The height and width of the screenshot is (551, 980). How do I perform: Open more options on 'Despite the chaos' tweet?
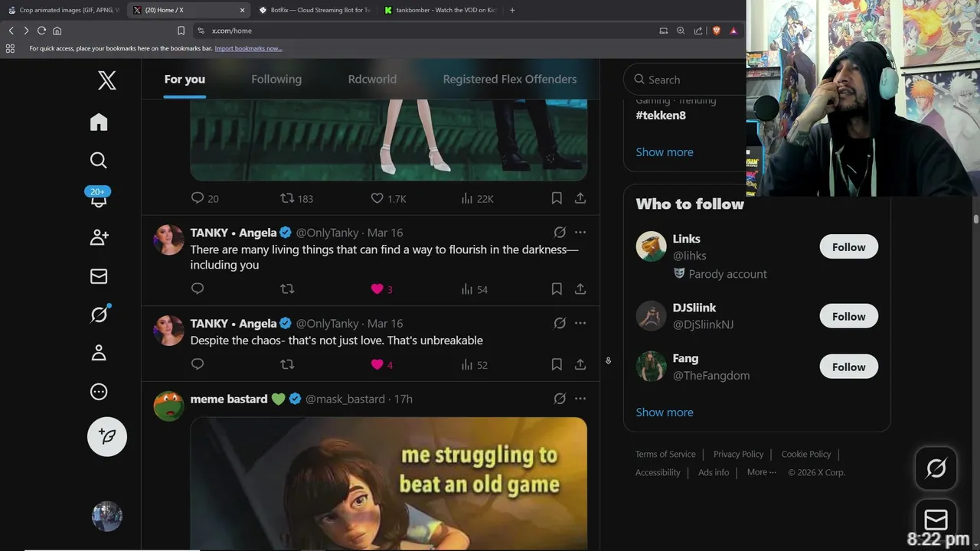coord(580,323)
